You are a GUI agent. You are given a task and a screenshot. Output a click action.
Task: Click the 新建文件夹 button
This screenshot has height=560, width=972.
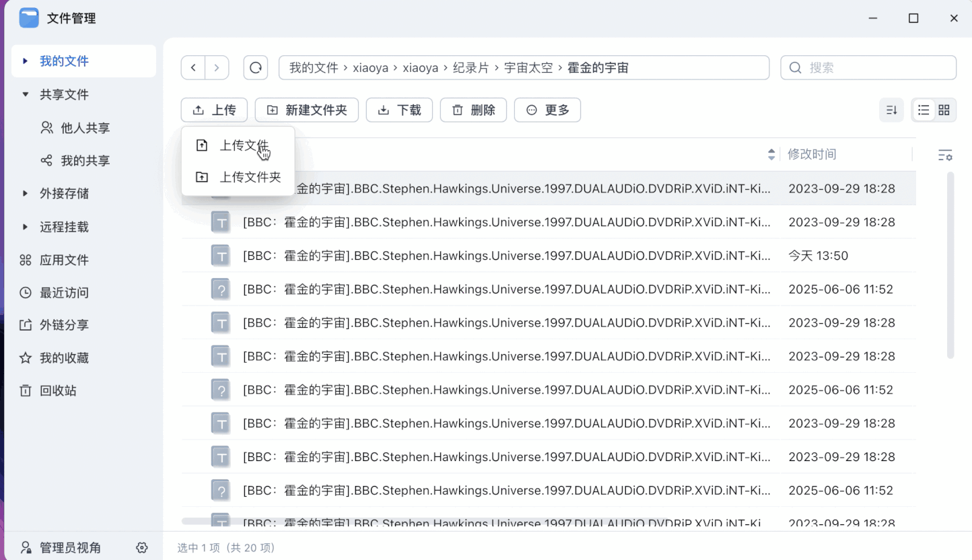click(x=307, y=110)
